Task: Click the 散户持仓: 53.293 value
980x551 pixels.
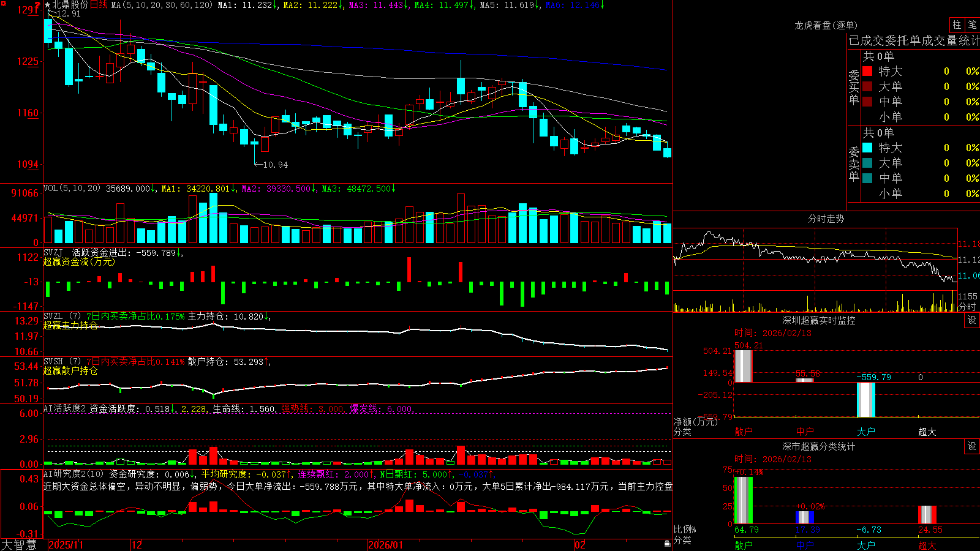Action: click(226, 362)
